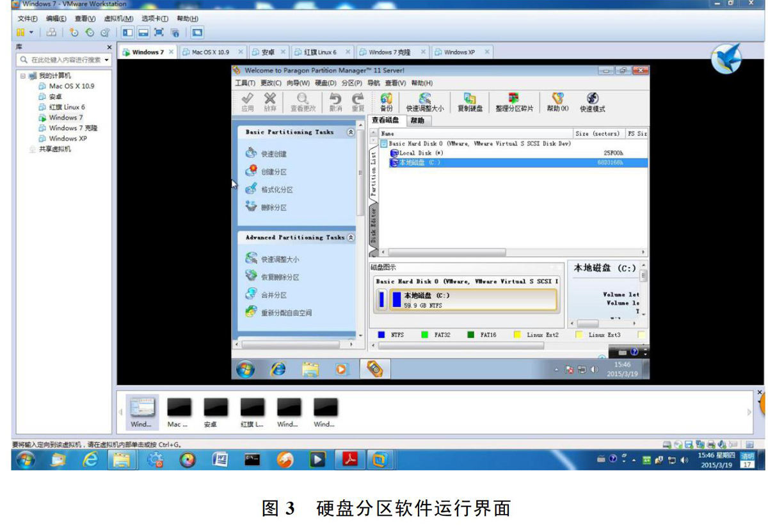Open dropdown arrow beside VMware pause button

(x=31, y=32)
